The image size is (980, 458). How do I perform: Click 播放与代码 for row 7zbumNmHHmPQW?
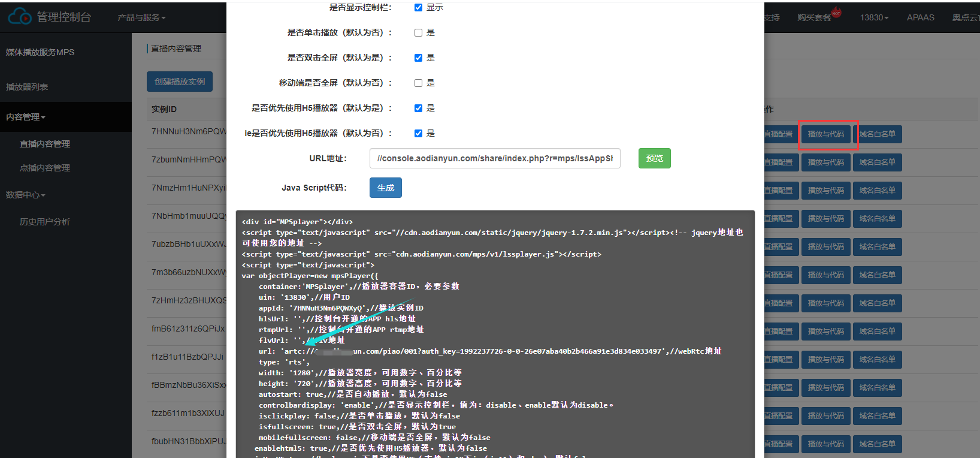point(826,162)
